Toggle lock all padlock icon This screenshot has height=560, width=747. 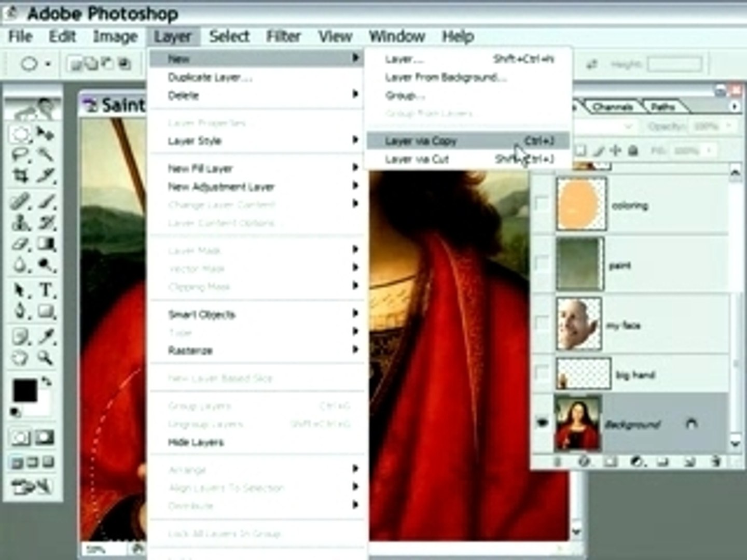tap(633, 150)
